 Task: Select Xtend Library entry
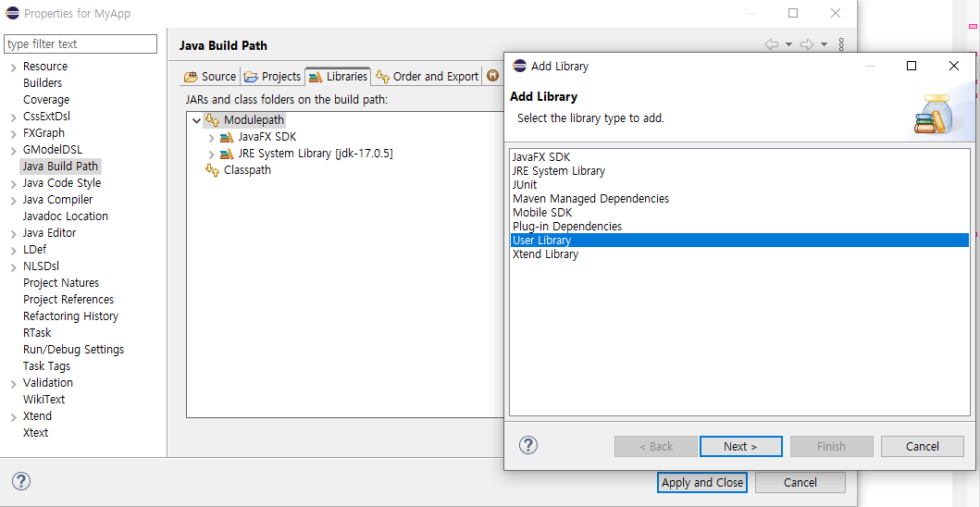tap(739, 254)
